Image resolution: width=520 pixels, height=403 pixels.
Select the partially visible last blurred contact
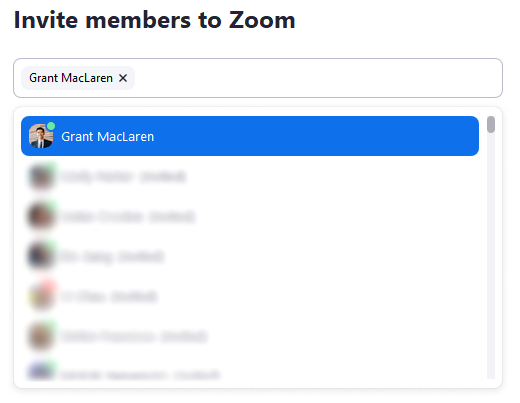click(x=250, y=371)
